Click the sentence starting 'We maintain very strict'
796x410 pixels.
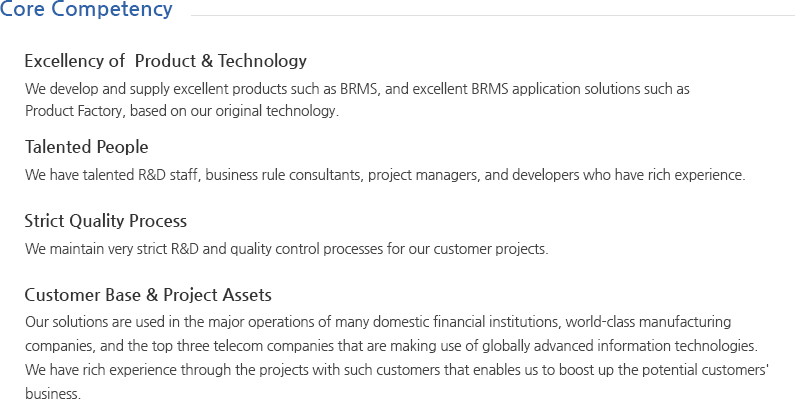coord(286,248)
